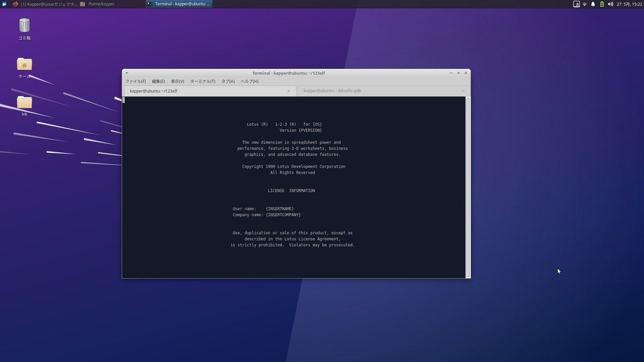Switch to the ~/binutils-gdb terminal tab
The image size is (644, 362).
(383, 91)
